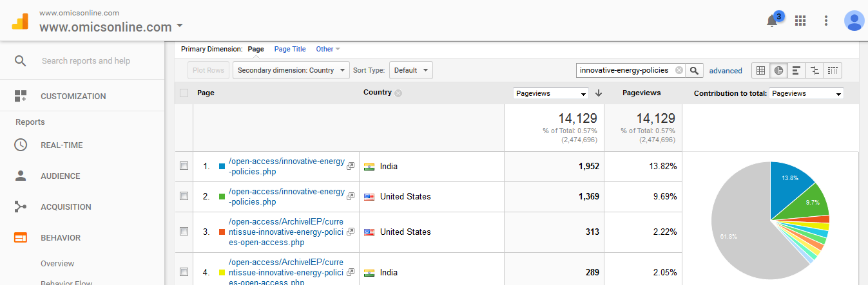Open the Secondary dimension: Country dropdown
Image resolution: width=868 pixels, height=285 pixels.
(291, 70)
